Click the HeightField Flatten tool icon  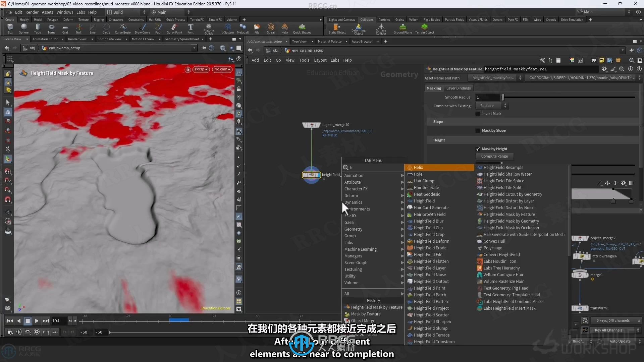[409, 261]
